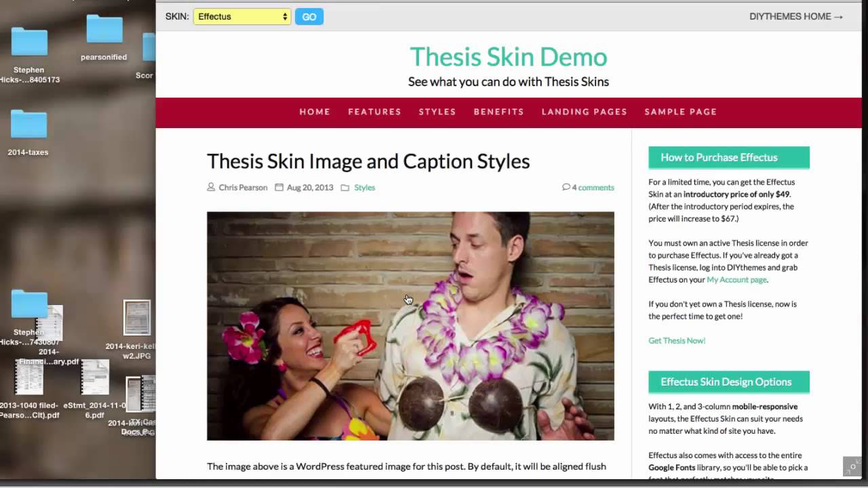This screenshot has width=868, height=488.
Task: Open the SKIN dropdown showing Effectus
Action: [242, 16]
